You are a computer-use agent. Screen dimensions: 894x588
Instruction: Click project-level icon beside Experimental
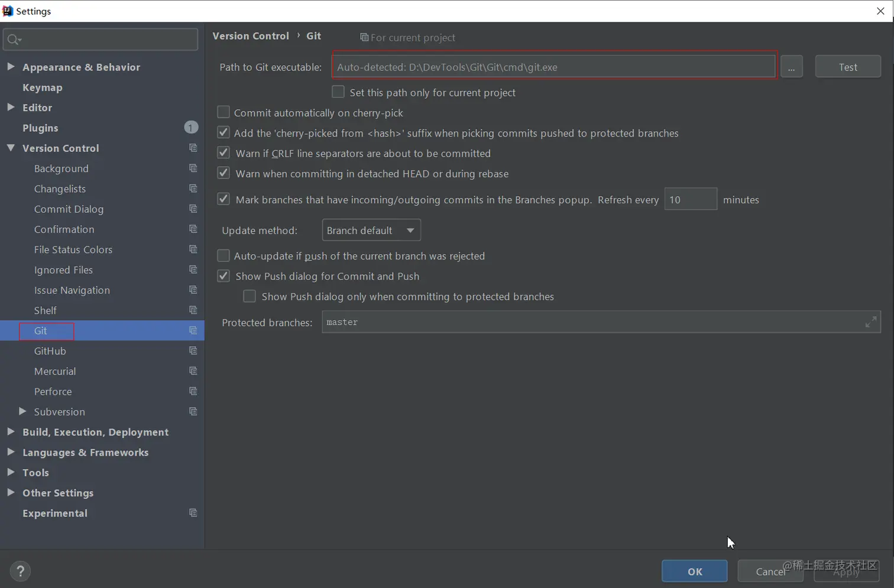point(193,513)
